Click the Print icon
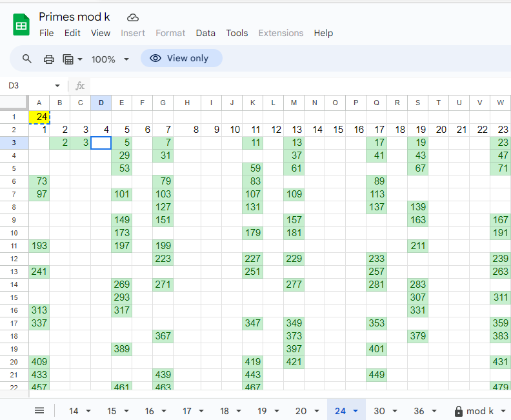The height and width of the screenshot is (420, 511). pos(49,59)
